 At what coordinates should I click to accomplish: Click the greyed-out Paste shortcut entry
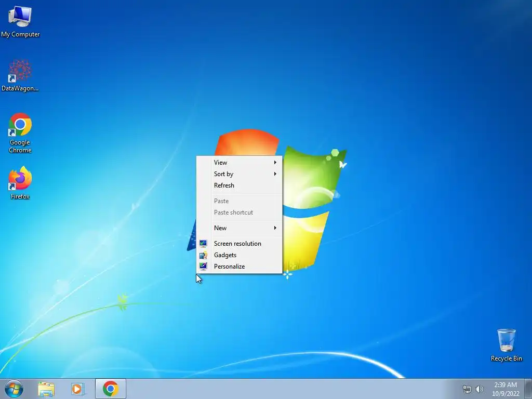click(x=239, y=212)
